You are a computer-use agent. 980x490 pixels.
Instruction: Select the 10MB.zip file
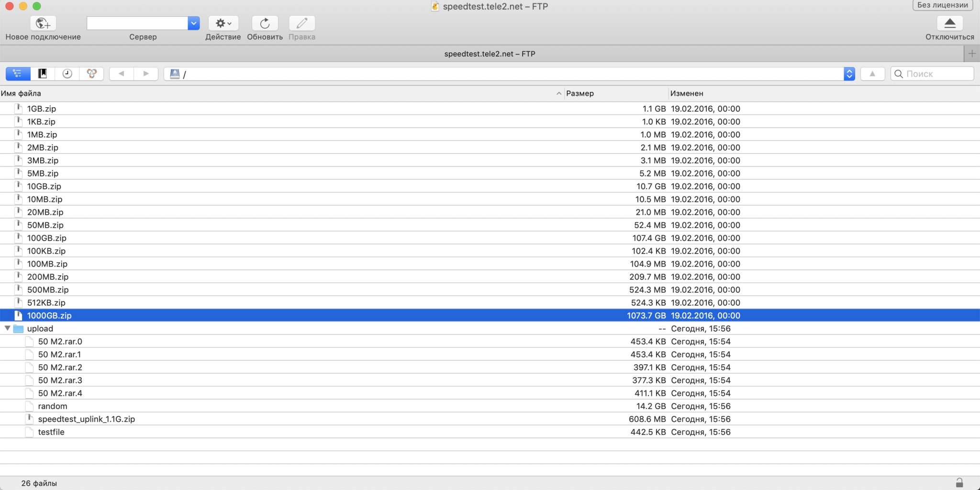point(490,199)
